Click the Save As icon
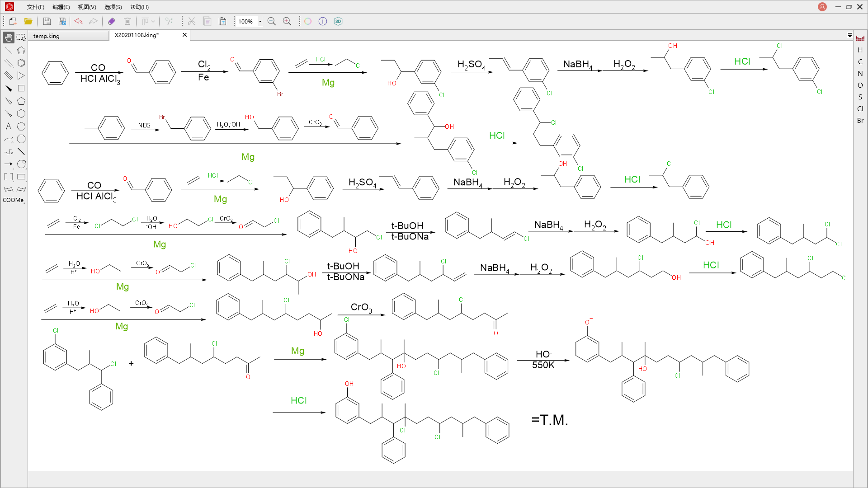The width and height of the screenshot is (868, 488). click(62, 21)
